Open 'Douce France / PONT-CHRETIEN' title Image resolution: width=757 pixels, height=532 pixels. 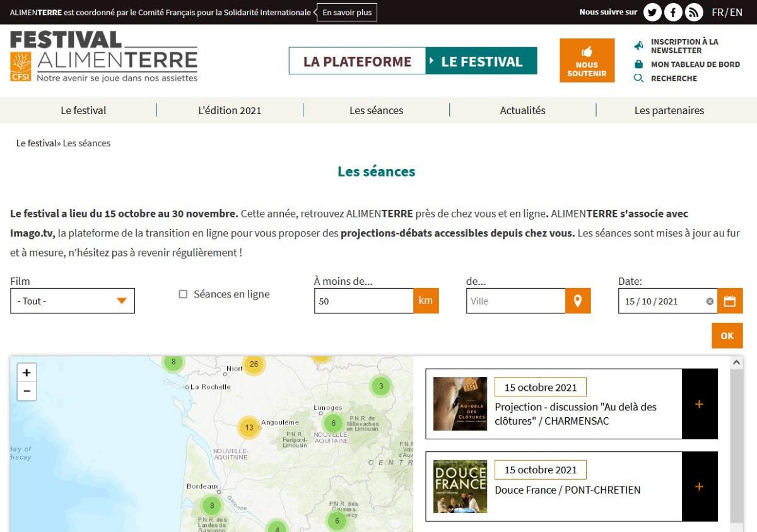tap(568, 490)
